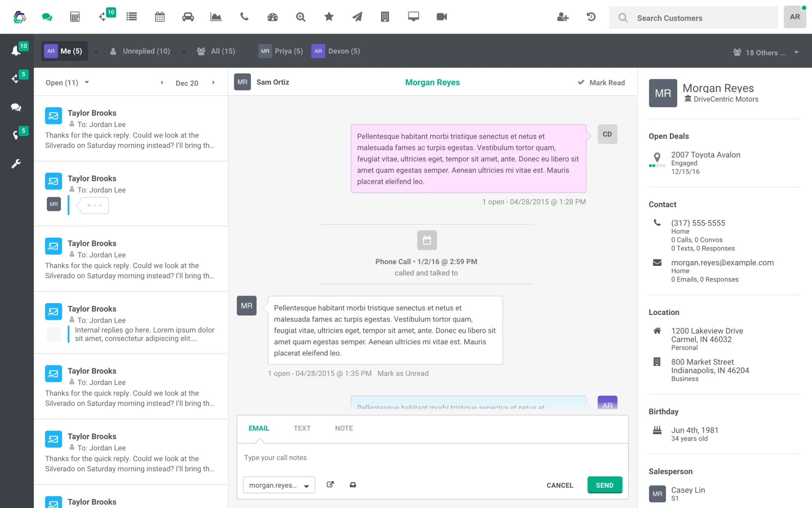Viewport: 812px width, 508px height.
Task: Go to next date arrow after Dec 20
Action: click(214, 82)
